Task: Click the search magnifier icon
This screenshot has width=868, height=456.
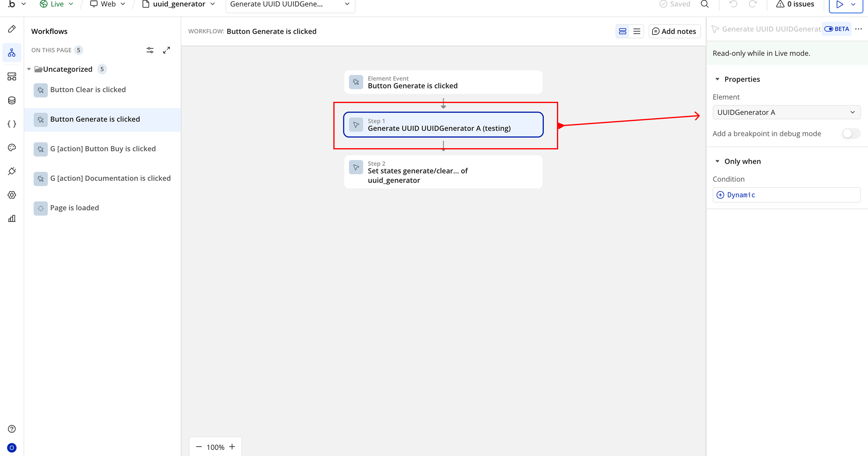Action: click(x=705, y=5)
